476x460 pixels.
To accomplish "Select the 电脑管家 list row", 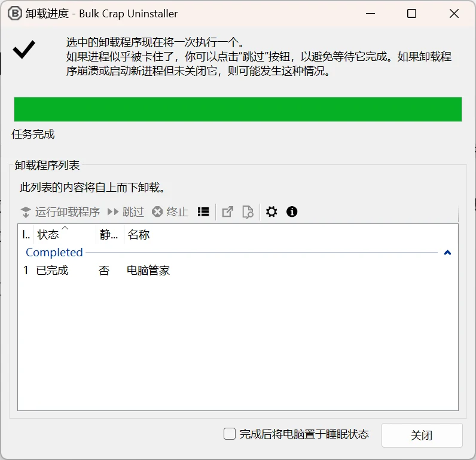I will click(x=237, y=271).
